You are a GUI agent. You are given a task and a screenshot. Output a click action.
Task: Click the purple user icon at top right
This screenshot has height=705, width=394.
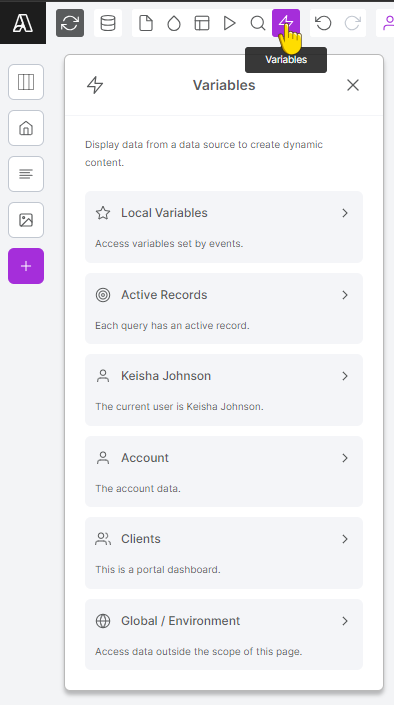pyautogui.click(x=388, y=23)
